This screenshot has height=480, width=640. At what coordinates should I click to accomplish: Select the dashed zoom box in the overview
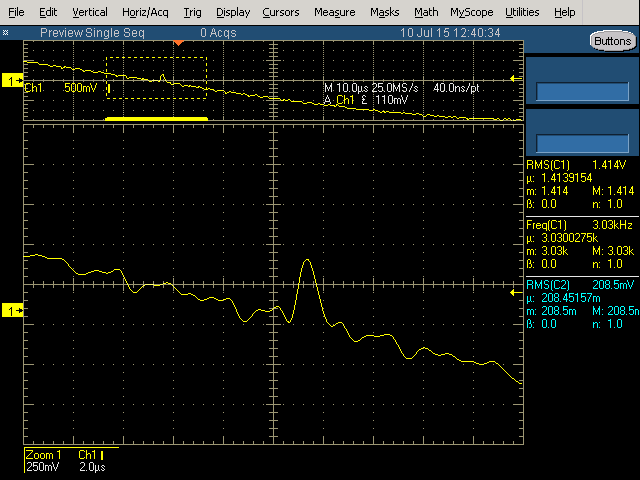156,77
